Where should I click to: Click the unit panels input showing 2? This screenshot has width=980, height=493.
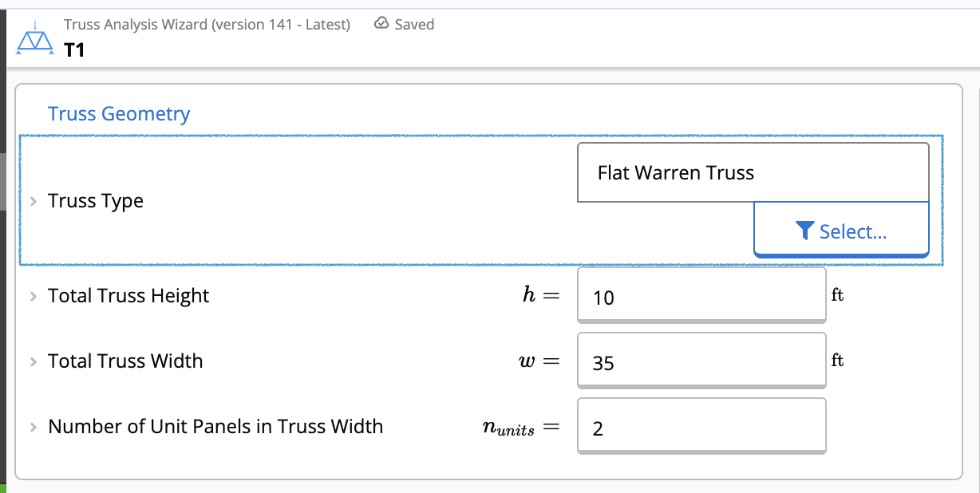pyautogui.click(x=701, y=425)
